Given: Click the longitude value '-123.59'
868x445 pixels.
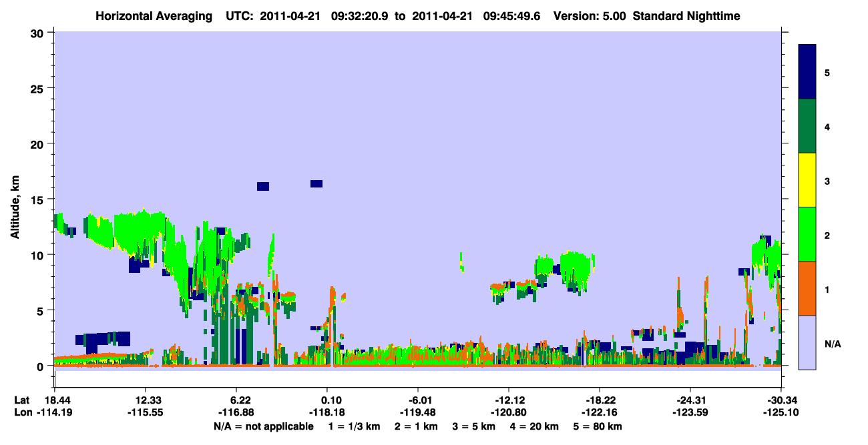Looking at the screenshot, I should [x=690, y=412].
